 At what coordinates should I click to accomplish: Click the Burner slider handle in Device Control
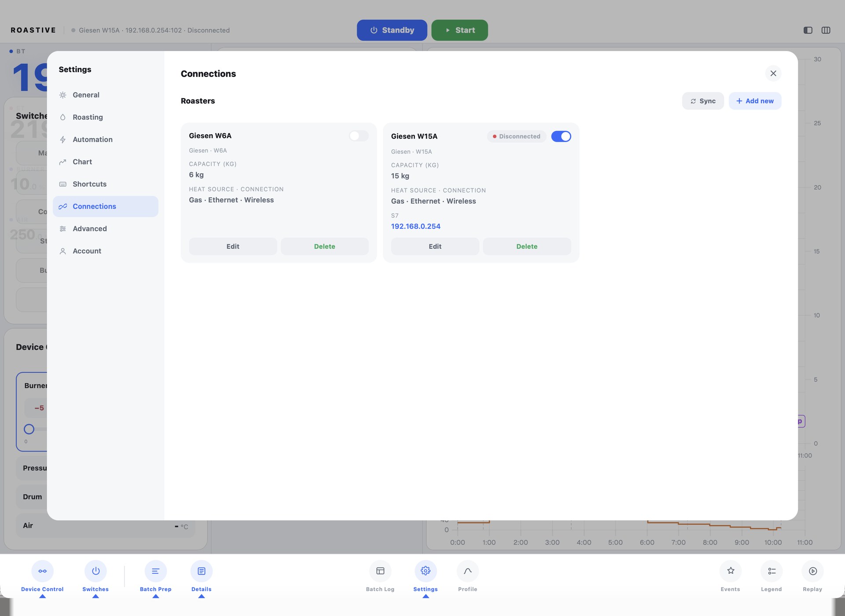[29, 429]
